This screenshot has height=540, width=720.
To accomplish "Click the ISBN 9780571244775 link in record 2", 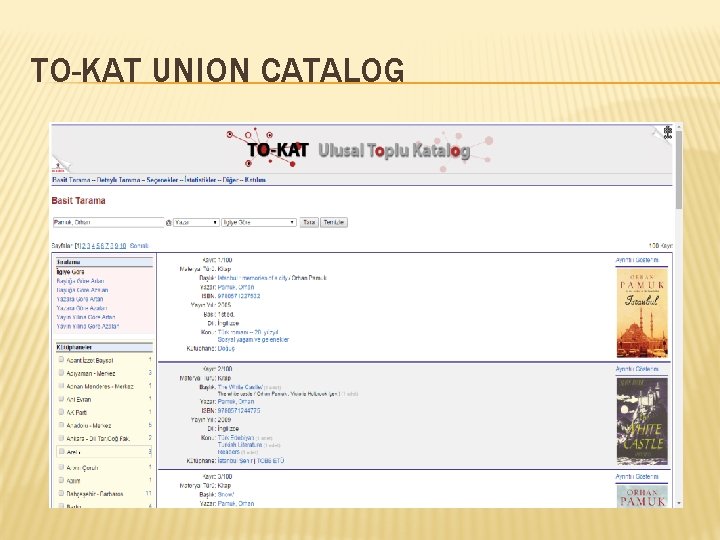I will click(x=239, y=411).
